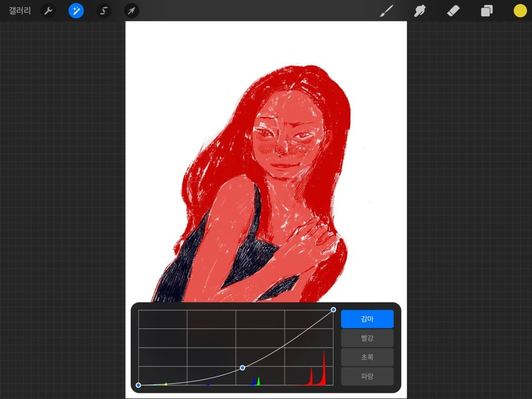Click the middle curve control point
This screenshot has width=532, height=399.
point(242,368)
